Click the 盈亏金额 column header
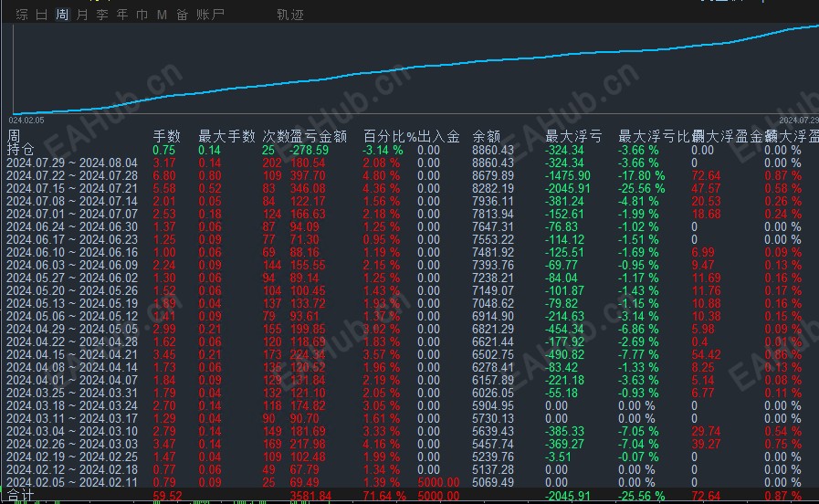 pyautogui.click(x=318, y=137)
